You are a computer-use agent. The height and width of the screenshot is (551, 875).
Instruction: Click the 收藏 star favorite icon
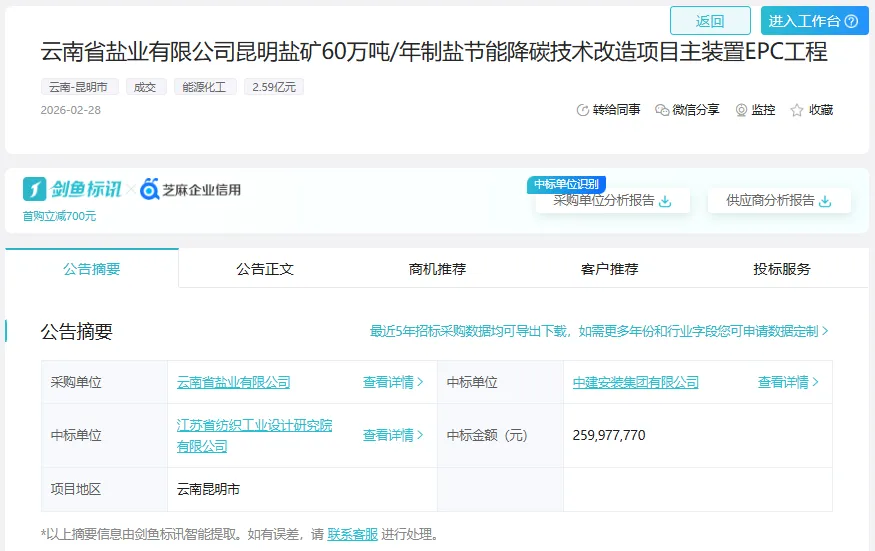(x=797, y=110)
